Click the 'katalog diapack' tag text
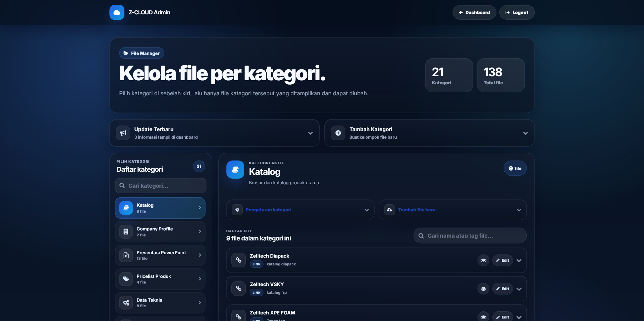 click(x=281, y=264)
